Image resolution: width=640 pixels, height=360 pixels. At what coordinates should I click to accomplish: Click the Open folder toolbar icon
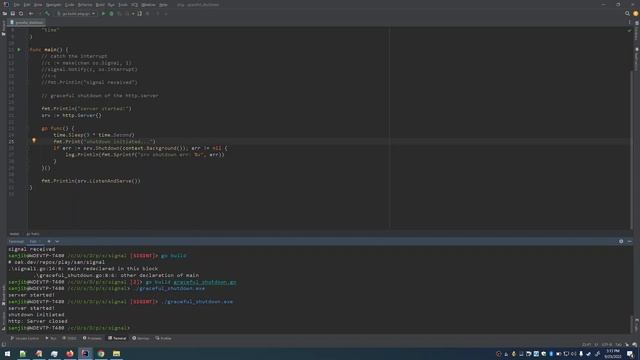tap(5, 13)
